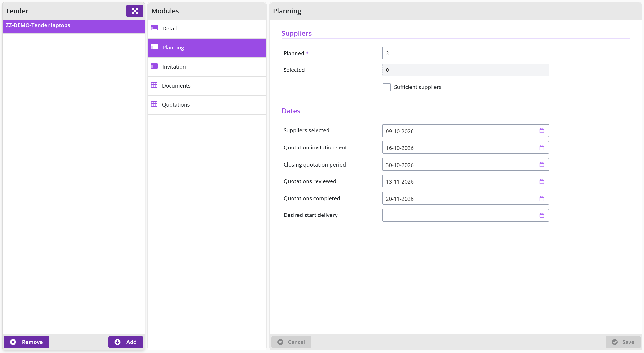Select the Planning module entry
The width and height of the screenshot is (644, 353).
(x=207, y=48)
